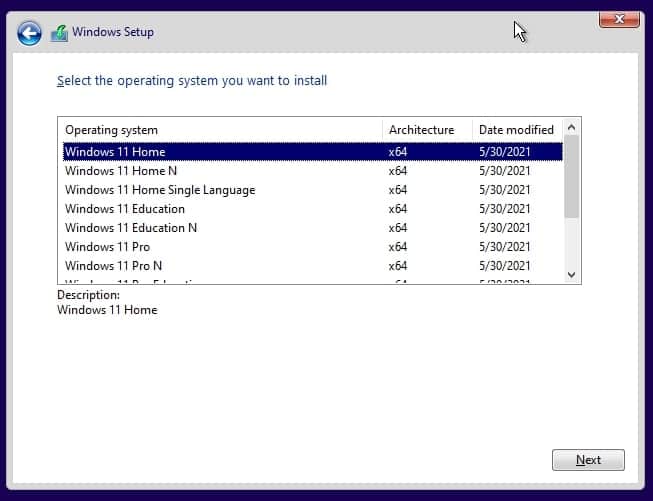The image size is (653, 501).
Task: Select Windows 11 Pro from list
Action: [x=108, y=247]
